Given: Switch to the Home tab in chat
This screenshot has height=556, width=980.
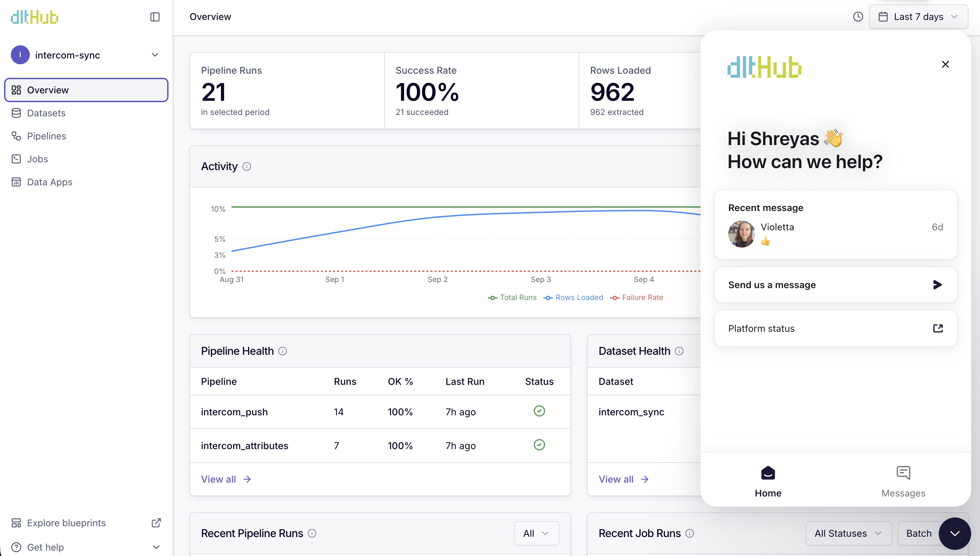Looking at the screenshot, I should [768, 481].
